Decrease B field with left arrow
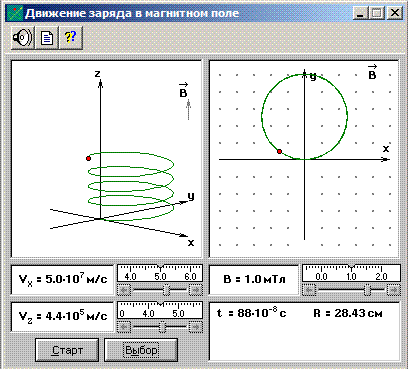Viewport: 408px width, 369px height. pos(309,290)
